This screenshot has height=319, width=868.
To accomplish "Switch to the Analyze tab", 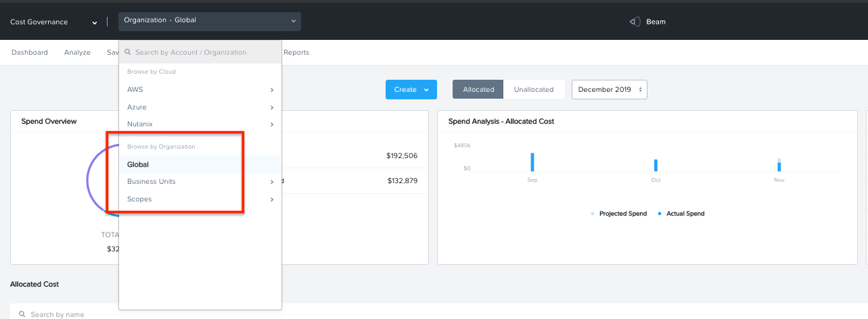I will point(77,52).
